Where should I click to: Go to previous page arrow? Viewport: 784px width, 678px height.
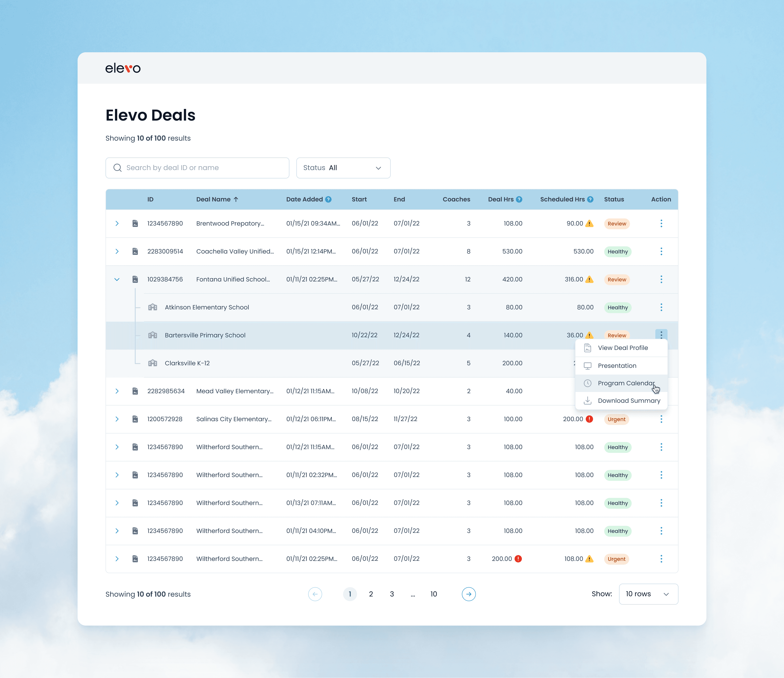[x=315, y=594]
